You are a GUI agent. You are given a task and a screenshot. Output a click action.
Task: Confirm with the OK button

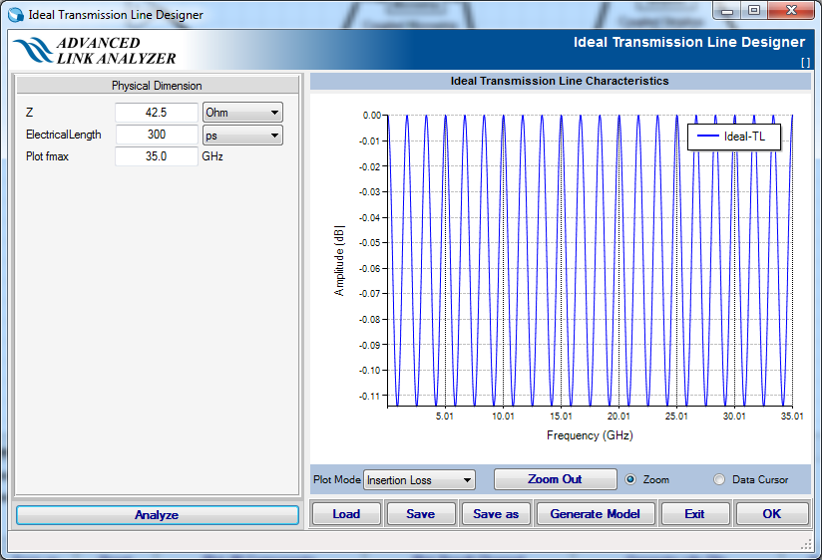(x=771, y=514)
